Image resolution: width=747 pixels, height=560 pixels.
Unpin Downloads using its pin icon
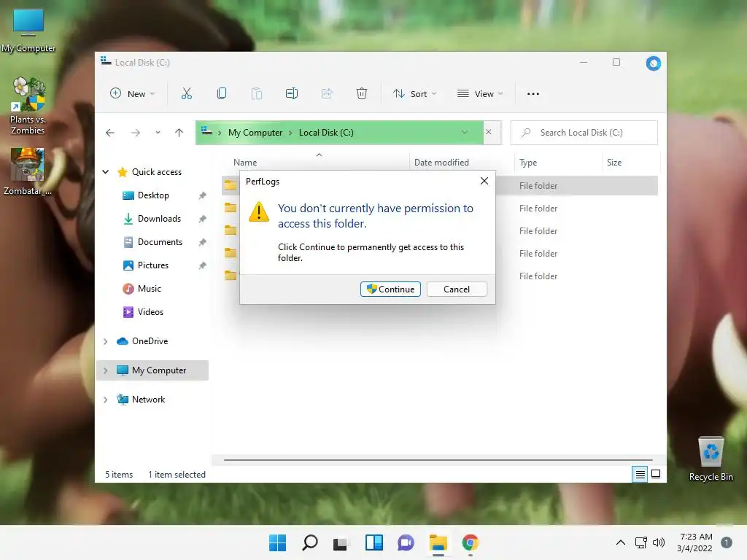(x=203, y=219)
